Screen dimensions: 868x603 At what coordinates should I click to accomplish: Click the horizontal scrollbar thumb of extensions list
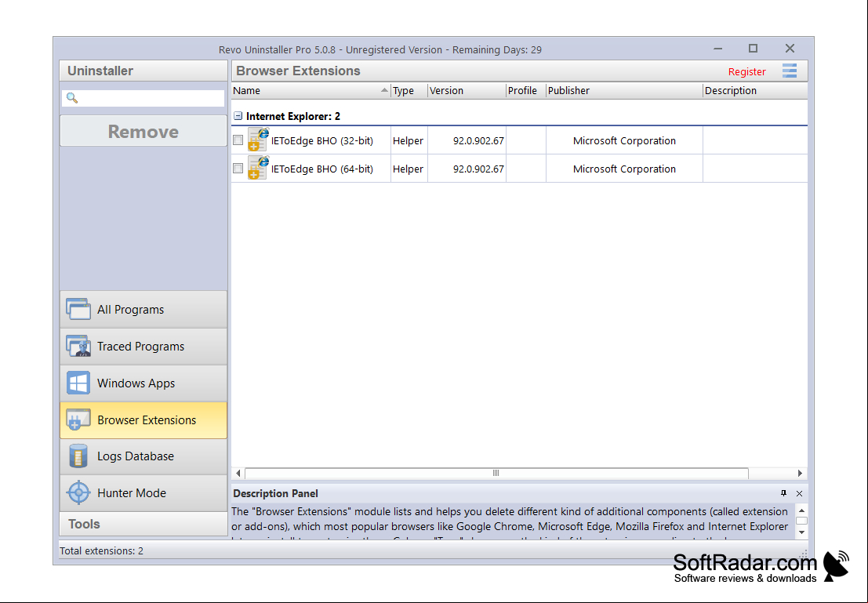point(496,473)
